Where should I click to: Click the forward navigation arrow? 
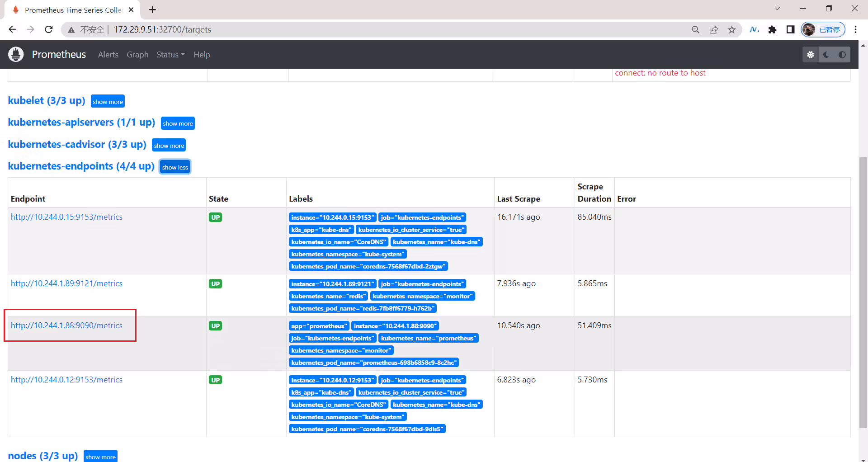click(x=30, y=29)
